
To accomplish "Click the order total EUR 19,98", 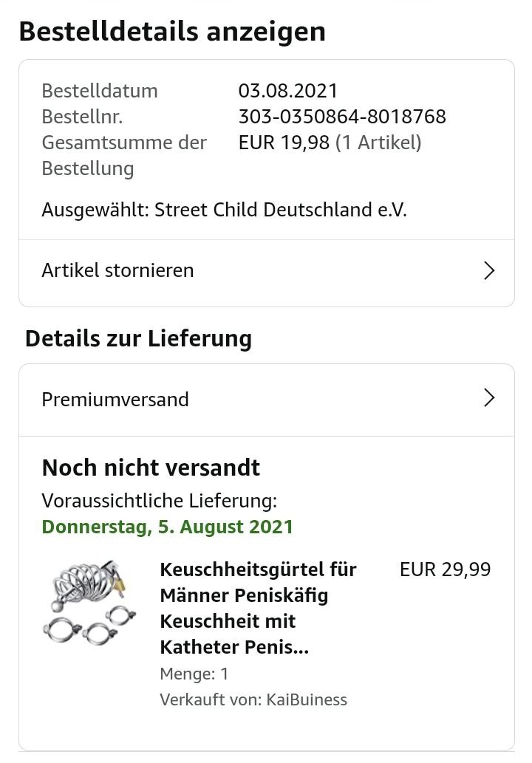I will coord(284,143).
